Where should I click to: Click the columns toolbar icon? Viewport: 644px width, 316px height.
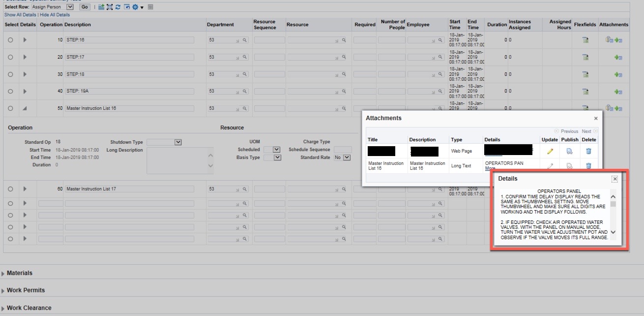[x=150, y=7]
